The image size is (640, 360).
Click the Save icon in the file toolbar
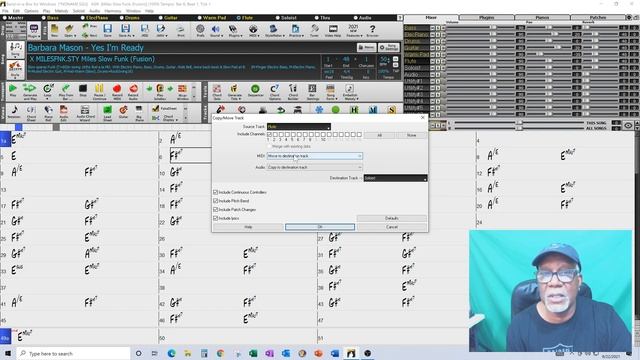(107, 31)
